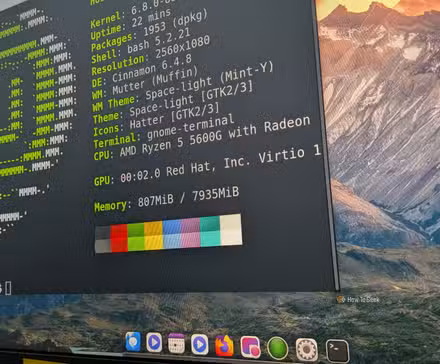Click the 'Uptime: 22 mins' line
The width and height of the screenshot is (440, 364).
[131, 25]
